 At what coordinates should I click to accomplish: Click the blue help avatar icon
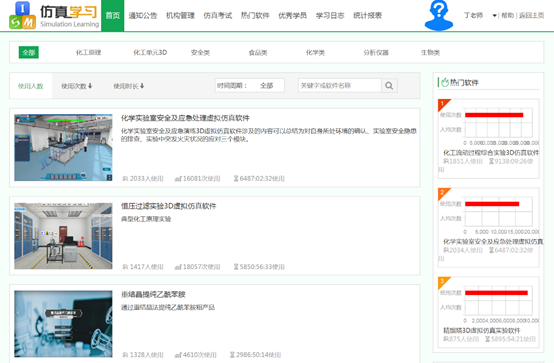tap(438, 16)
